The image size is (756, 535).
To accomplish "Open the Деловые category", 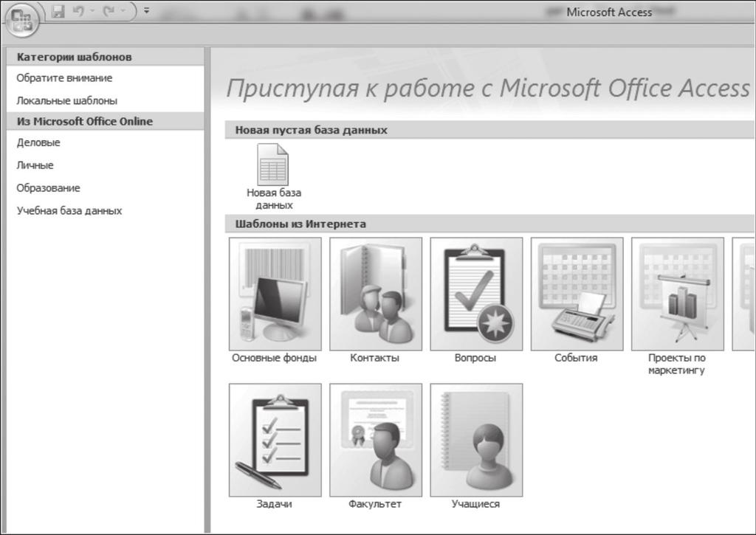I will click(x=38, y=142).
